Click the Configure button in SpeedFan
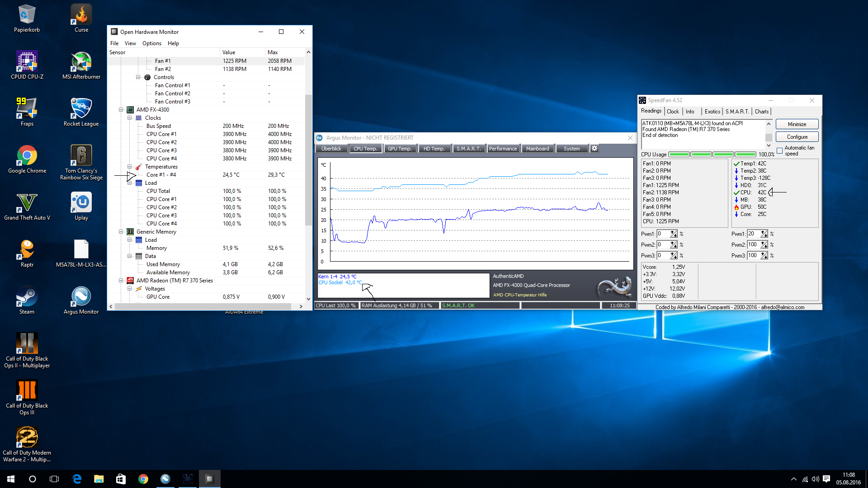The height and width of the screenshot is (488, 868). (797, 137)
